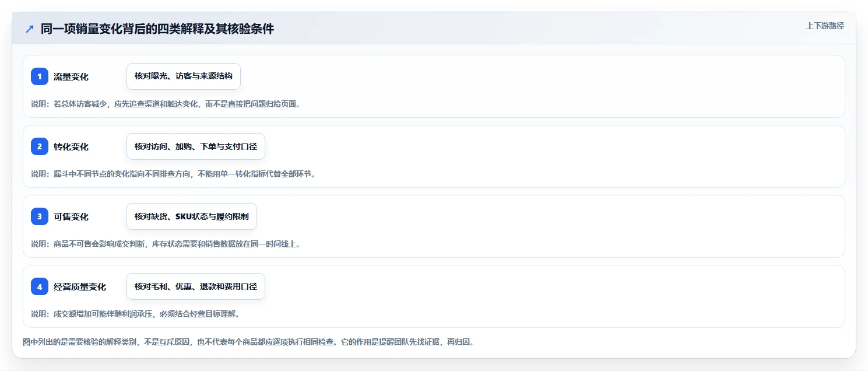The height and width of the screenshot is (371, 868).
Task: Click the number 2 badge for 转化变化
Action: tap(40, 146)
